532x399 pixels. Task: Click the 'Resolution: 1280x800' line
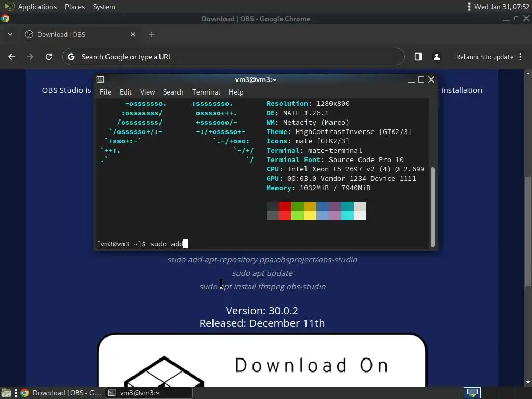tap(308, 103)
